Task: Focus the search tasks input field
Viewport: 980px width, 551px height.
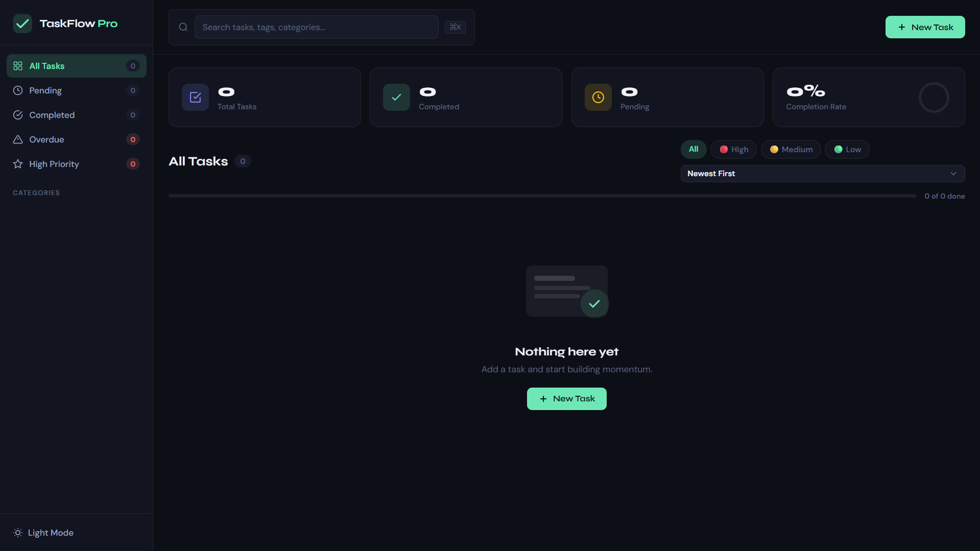Action: [316, 27]
